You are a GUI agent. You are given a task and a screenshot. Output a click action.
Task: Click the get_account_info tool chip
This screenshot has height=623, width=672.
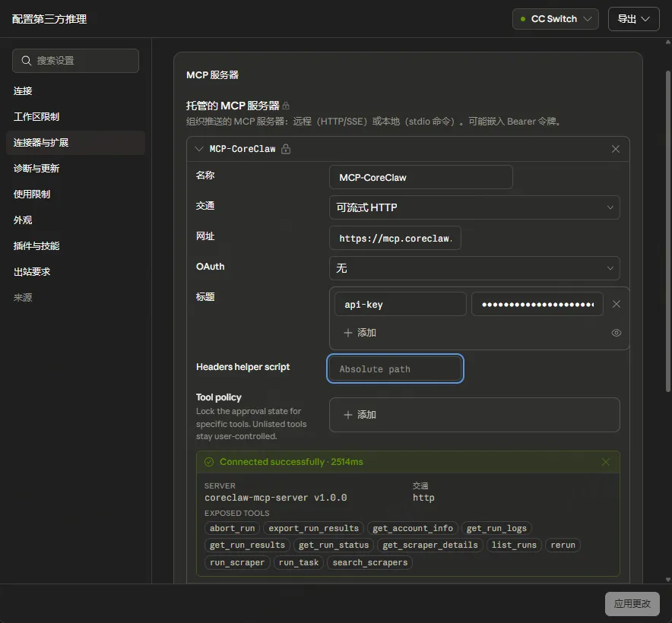[x=413, y=528]
